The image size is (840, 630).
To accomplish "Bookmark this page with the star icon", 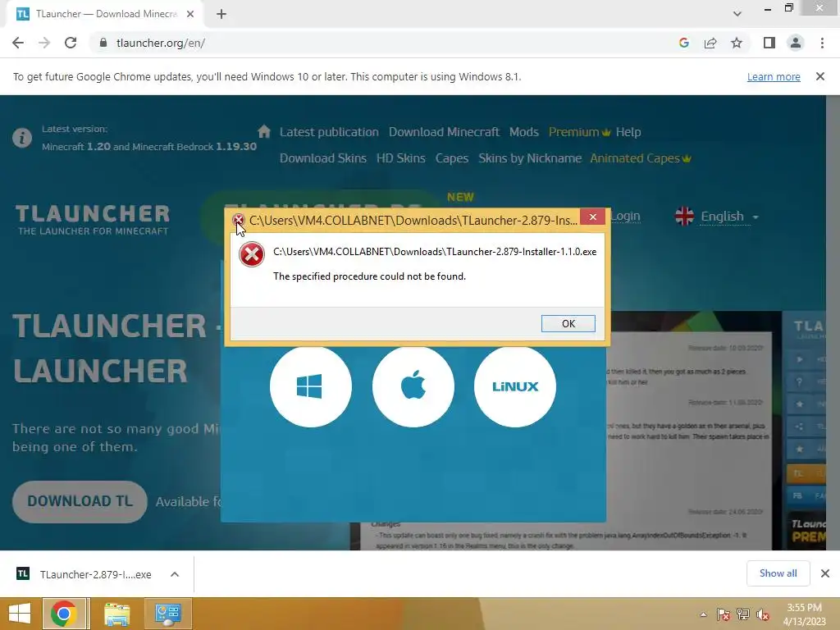I will (737, 43).
